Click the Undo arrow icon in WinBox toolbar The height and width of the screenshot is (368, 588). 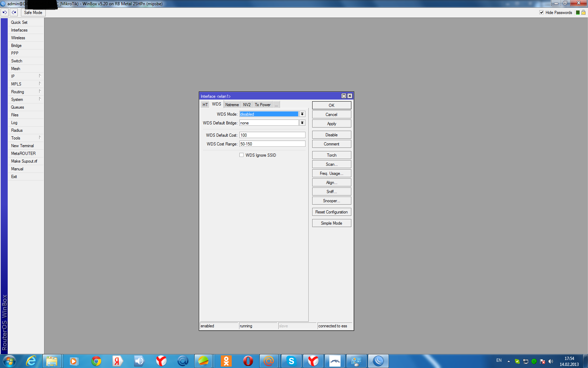coord(5,13)
